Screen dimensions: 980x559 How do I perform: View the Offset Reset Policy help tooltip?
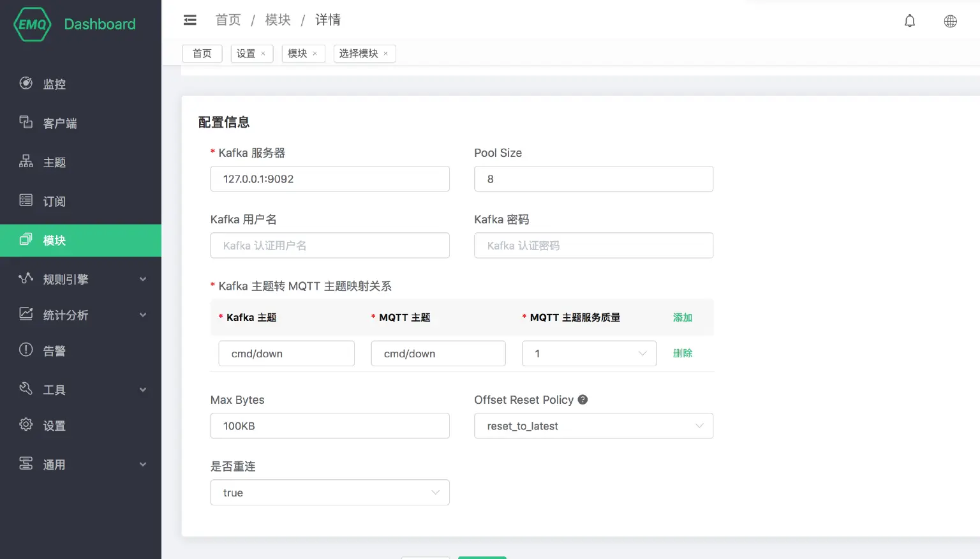tap(582, 399)
